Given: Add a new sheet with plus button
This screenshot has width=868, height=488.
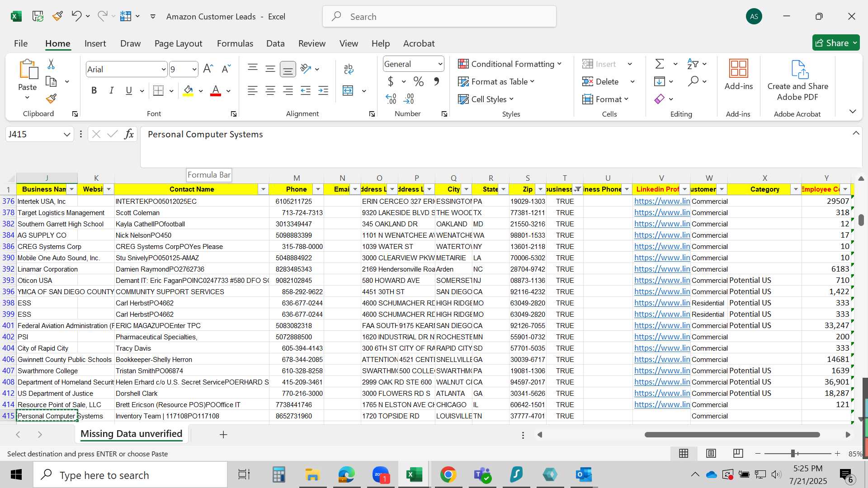Looking at the screenshot, I should (223, 435).
